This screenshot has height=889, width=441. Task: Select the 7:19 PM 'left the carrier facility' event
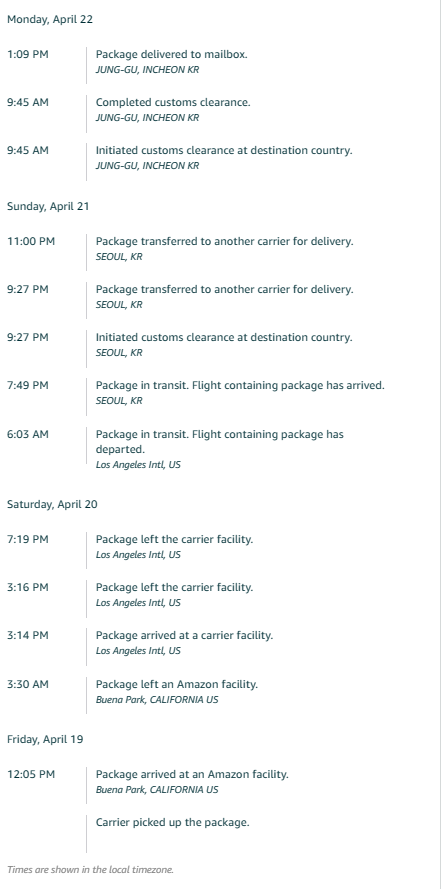coord(175,539)
